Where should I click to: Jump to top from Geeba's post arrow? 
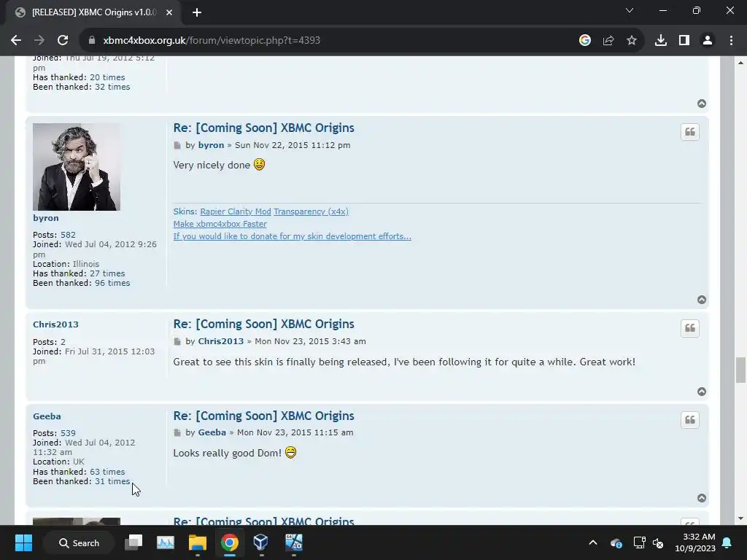(x=702, y=498)
